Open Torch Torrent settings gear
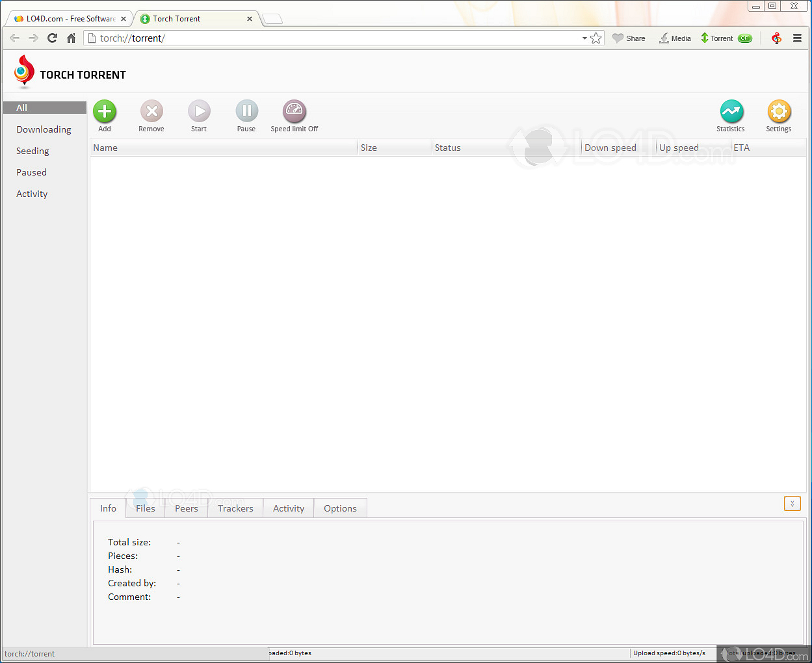 [x=779, y=111]
